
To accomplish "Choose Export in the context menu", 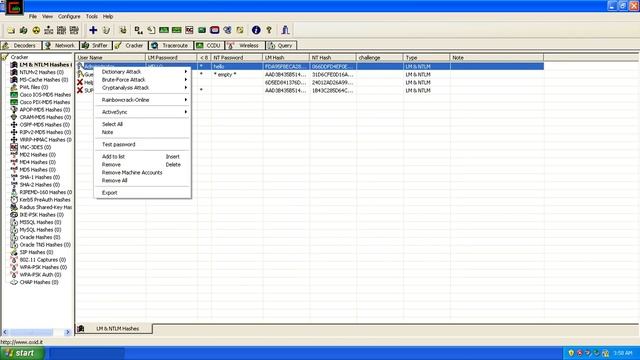I will pos(143,193).
